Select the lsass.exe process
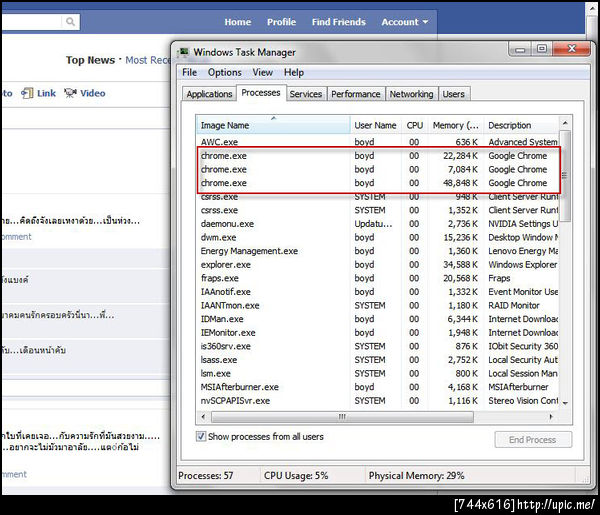 377,360
